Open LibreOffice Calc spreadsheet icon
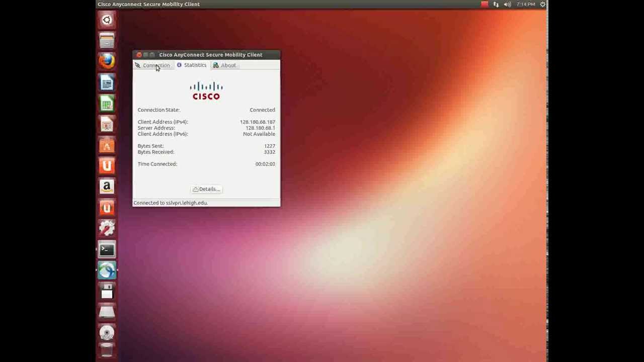The height and width of the screenshot is (362, 644). tap(107, 104)
